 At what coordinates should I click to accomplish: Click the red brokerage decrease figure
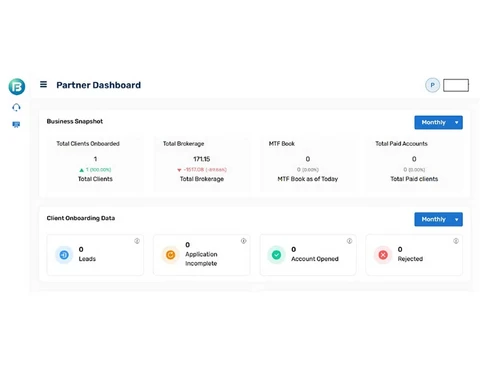(x=202, y=170)
